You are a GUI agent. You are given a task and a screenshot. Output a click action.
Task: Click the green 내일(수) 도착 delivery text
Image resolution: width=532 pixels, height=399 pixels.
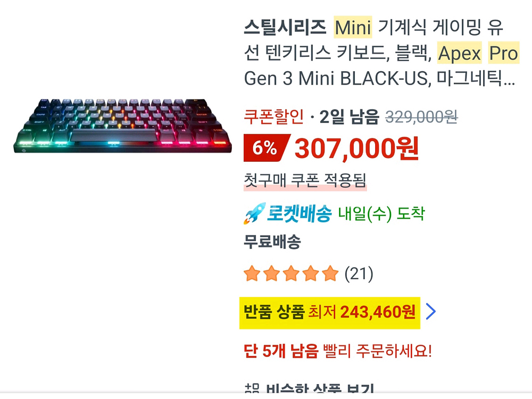coord(381,214)
